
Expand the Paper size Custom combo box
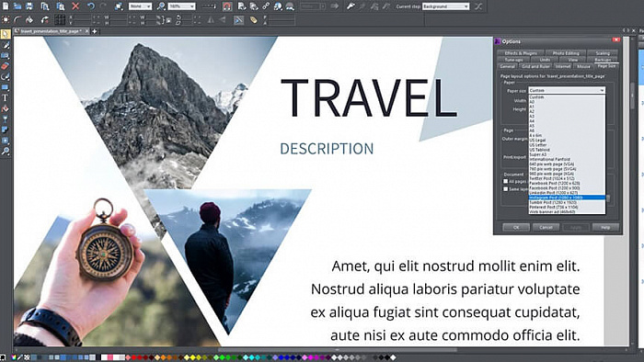(567, 90)
